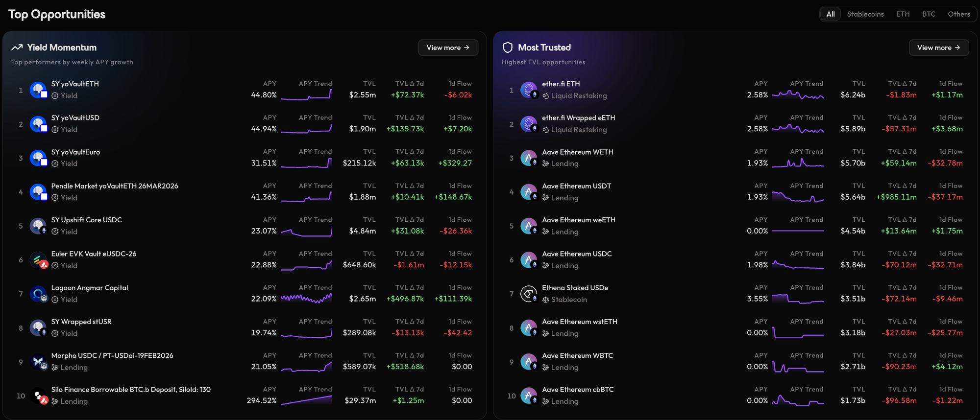Screen dimensions: 980x420
Task: Filter opportunities by BTC
Action: (929, 14)
